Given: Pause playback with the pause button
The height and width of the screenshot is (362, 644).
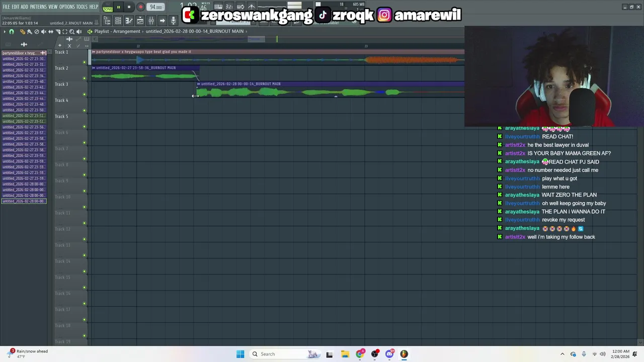Looking at the screenshot, I should tap(118, 7).
